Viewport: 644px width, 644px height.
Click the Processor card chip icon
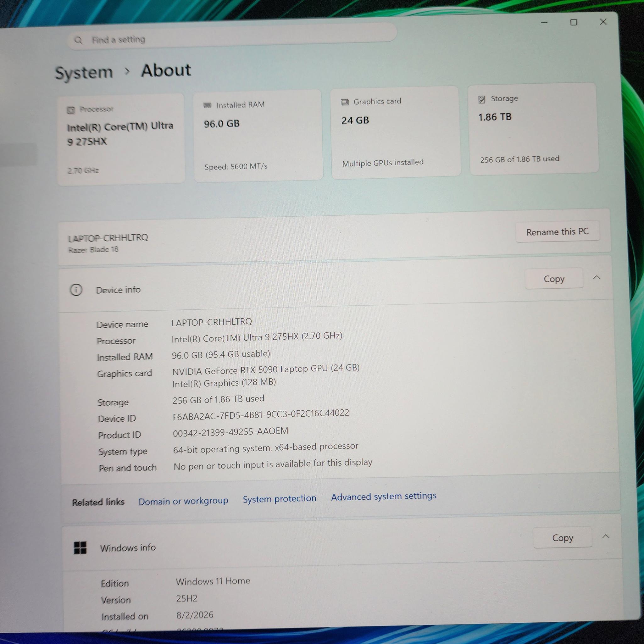[x=71, y=110]
